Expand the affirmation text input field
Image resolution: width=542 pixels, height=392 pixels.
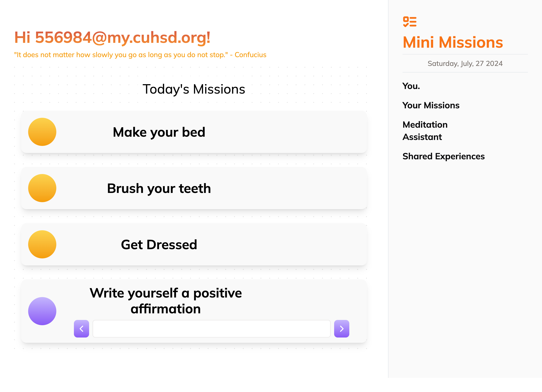click(342, 329)
